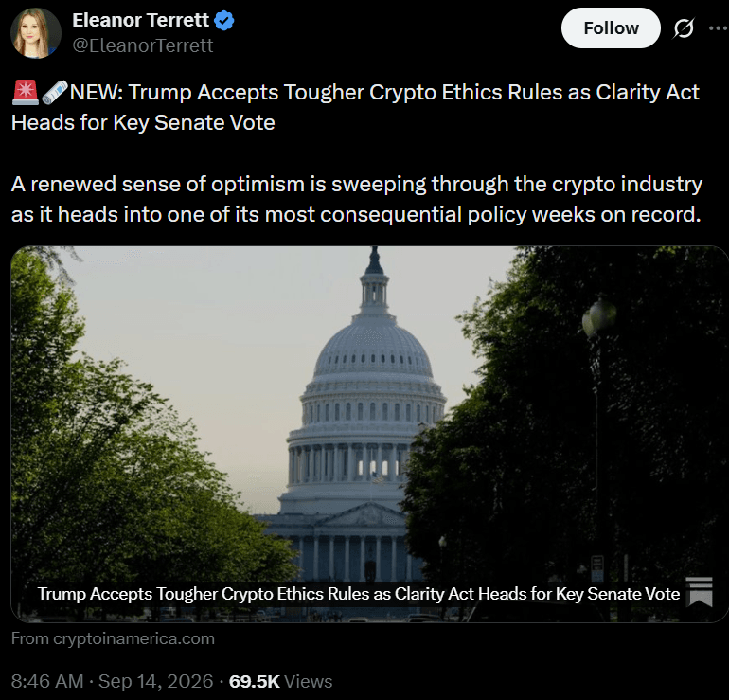Image resolution: width=729 pixels, height=700 pixels.
Task: Open the Capitol dome preview image
Action: pyautogui.click(x=369, y=434)
